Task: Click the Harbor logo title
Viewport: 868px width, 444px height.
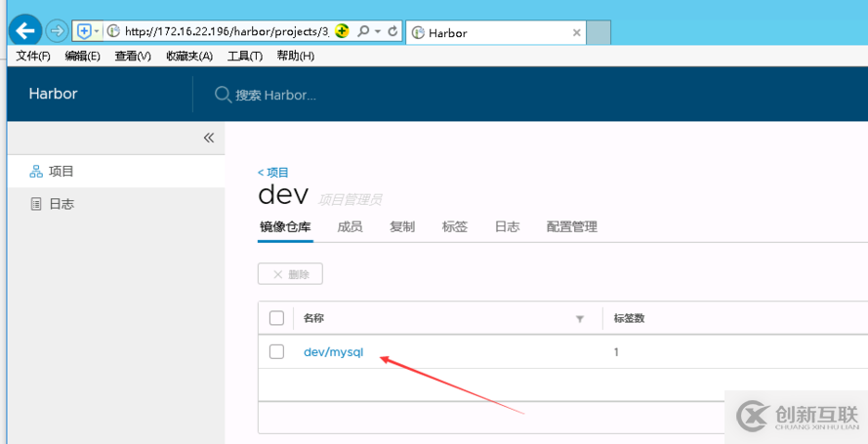Action: point(53,94)
